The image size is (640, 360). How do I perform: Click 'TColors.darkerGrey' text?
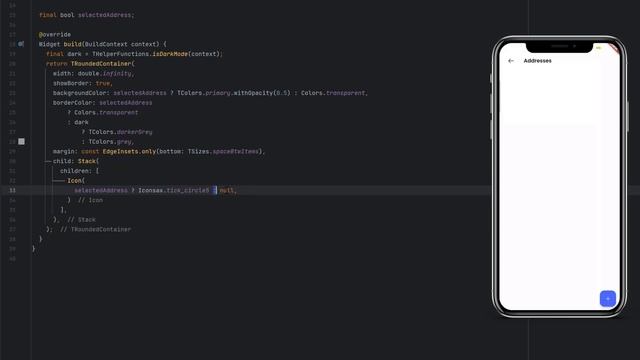pyautogui.click(x=120, y=132)
